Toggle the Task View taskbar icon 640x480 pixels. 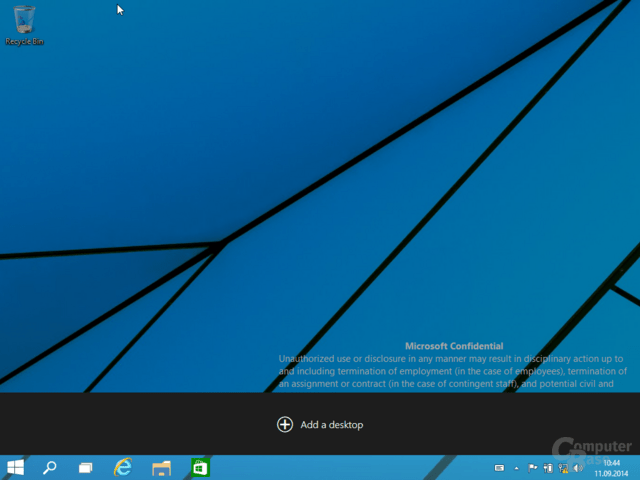point(85,468)
